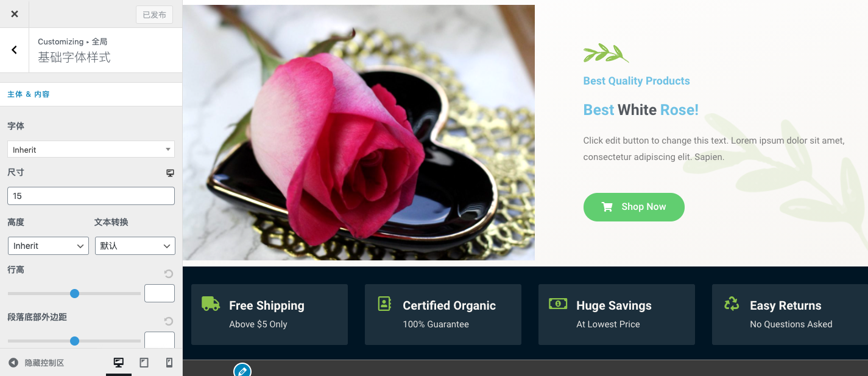The image size is (868, 376).
Task: Click the responsive device icon beside 尺寸
Action: (170, 173)
